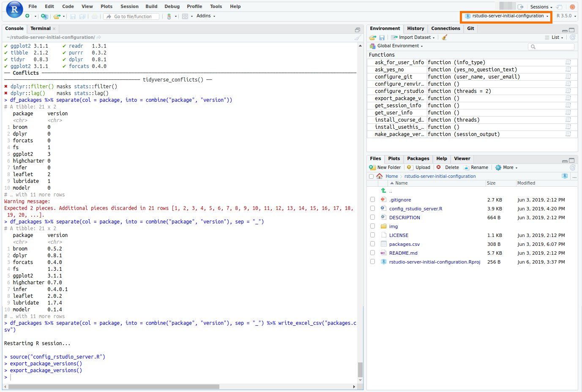Click the version control icon in toolbar
This screenshot has height=392, width=582.
[169, 16]
